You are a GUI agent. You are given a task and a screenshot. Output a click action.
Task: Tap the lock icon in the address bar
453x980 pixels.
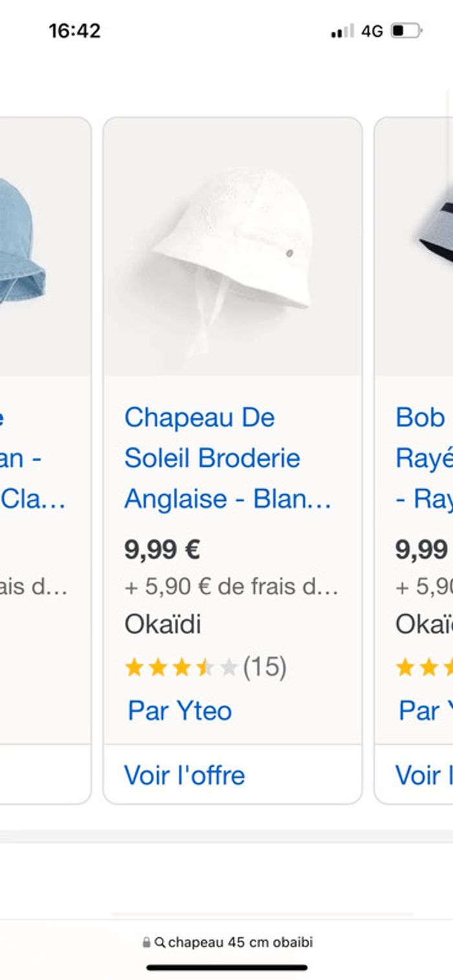tap(146, 942)
